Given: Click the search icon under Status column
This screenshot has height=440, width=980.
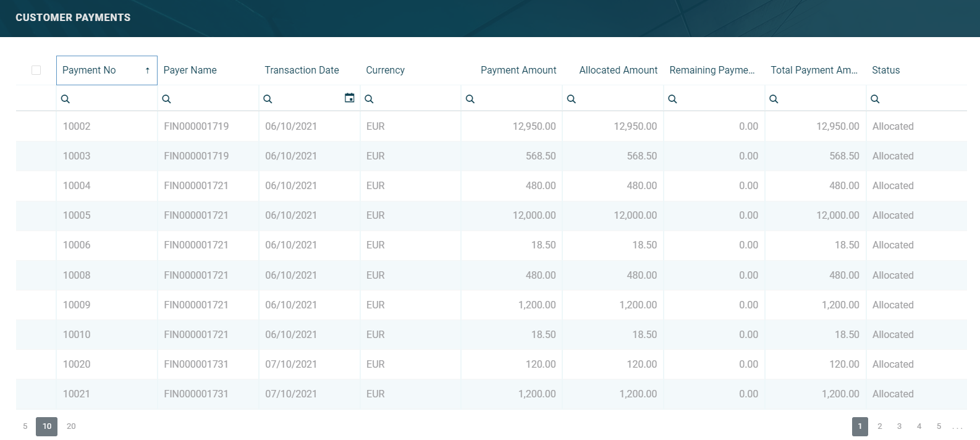Looking at the screenshot, I should coord(875,99).
